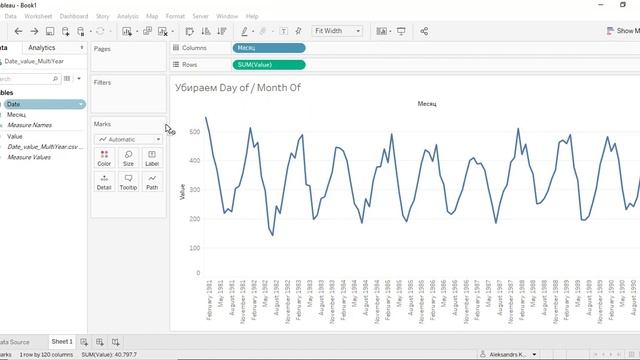Select the Sheet 1 tab
The height and width of the screenshot is (360, 640).
coord(62,342)
